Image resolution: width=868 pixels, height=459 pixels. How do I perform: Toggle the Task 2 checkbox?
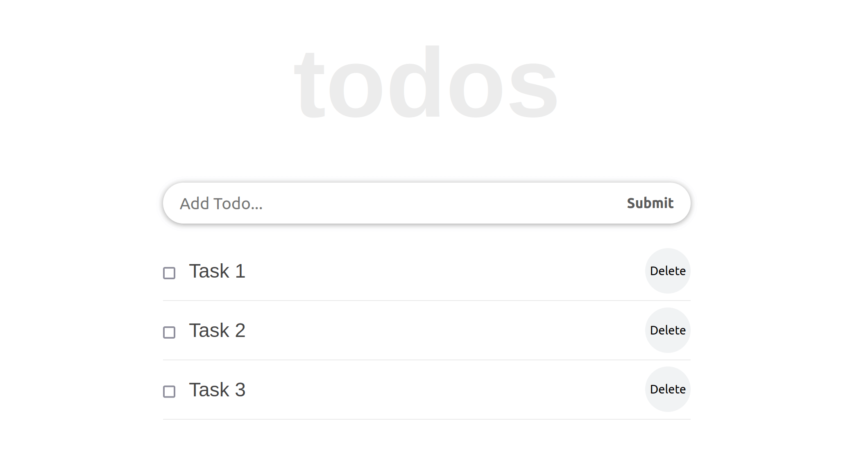[x=169, y=332]
